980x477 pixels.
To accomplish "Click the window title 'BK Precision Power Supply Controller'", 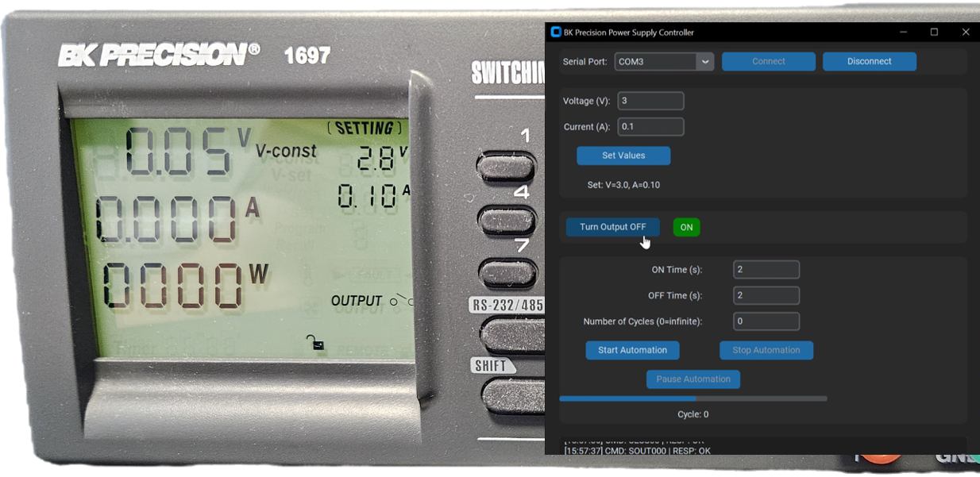I will (628, 33).
